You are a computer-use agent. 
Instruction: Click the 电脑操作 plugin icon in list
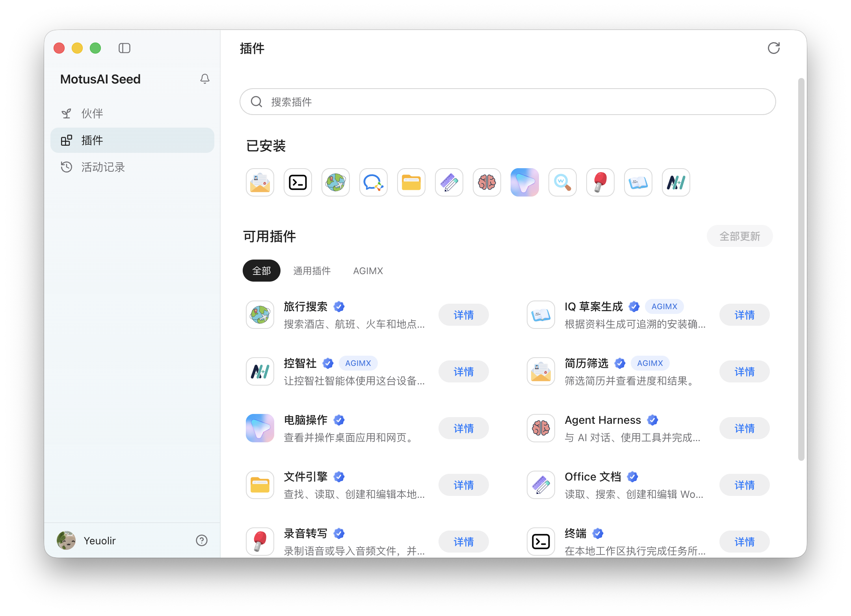point(260,428)
